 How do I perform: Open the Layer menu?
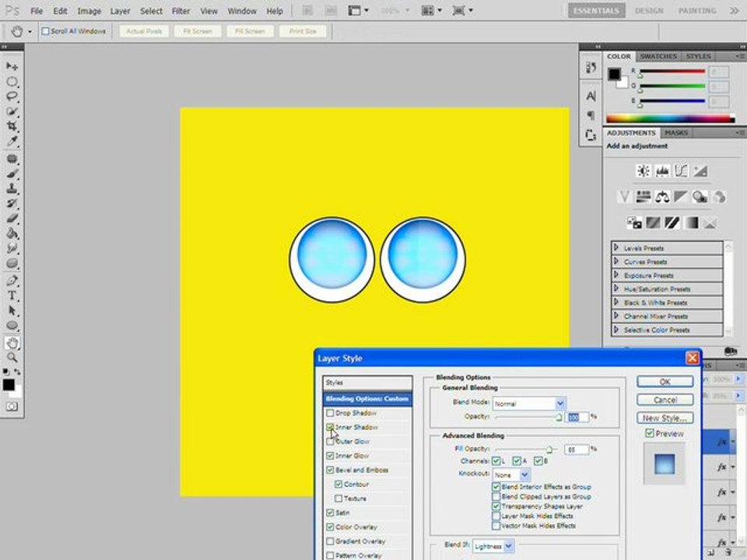click(x=120, y=11)
